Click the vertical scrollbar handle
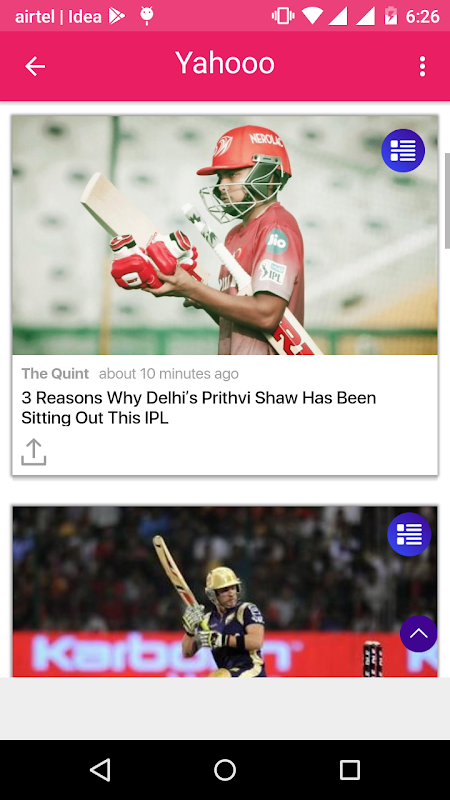The width and height of the screenshot is (450, 800). pos(447,200)
